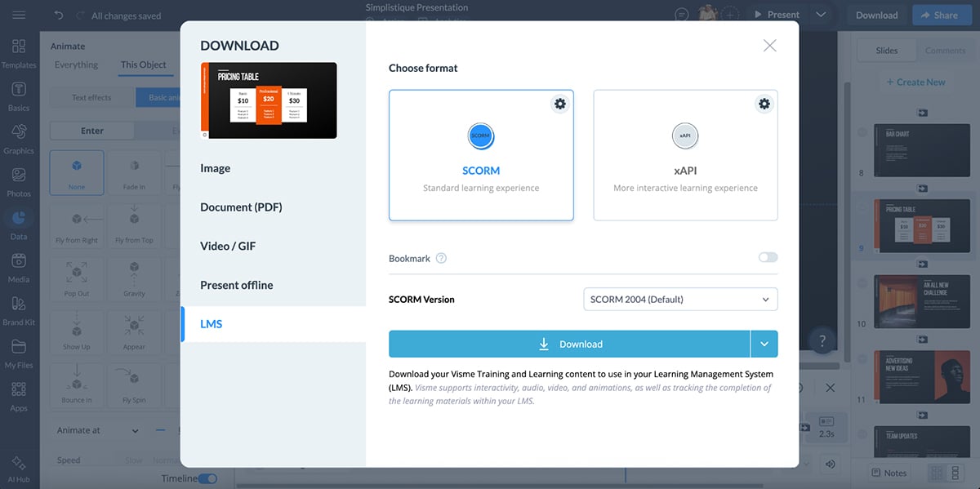The image size is (980, 489).
Task: Enable the Bookmark toggle
Action: click(767, 256)
